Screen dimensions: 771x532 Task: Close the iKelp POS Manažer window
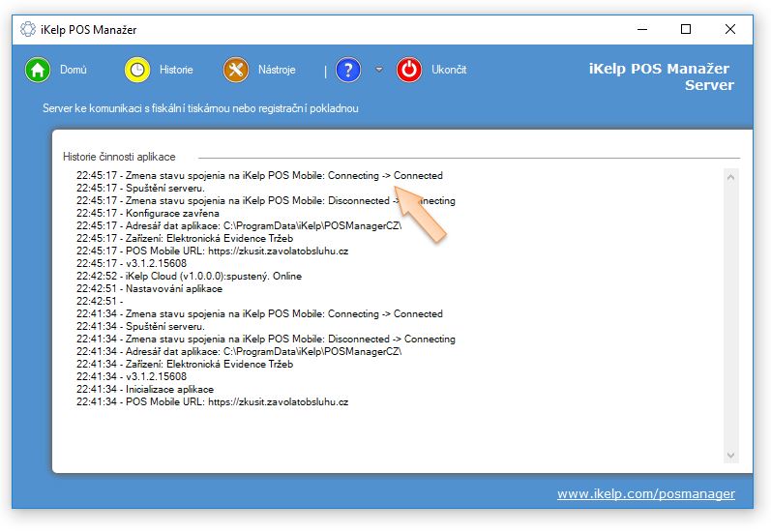pos(730,29)
